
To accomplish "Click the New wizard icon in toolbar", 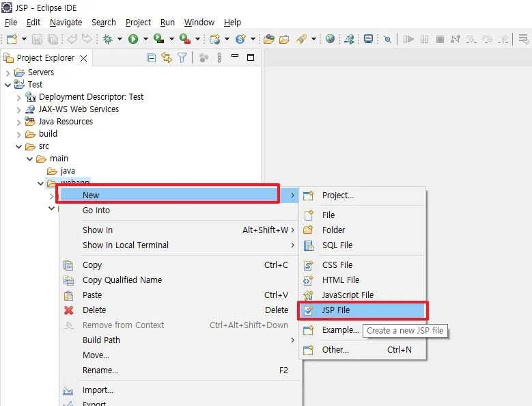I will [11, 40].
